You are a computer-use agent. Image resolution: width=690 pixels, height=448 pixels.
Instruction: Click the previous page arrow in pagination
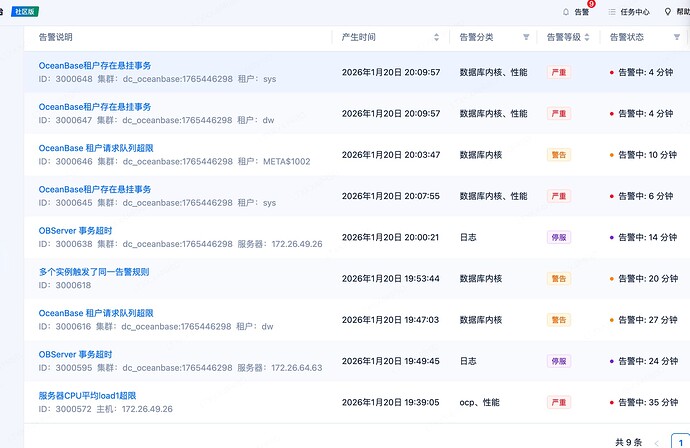coord(656,441)
